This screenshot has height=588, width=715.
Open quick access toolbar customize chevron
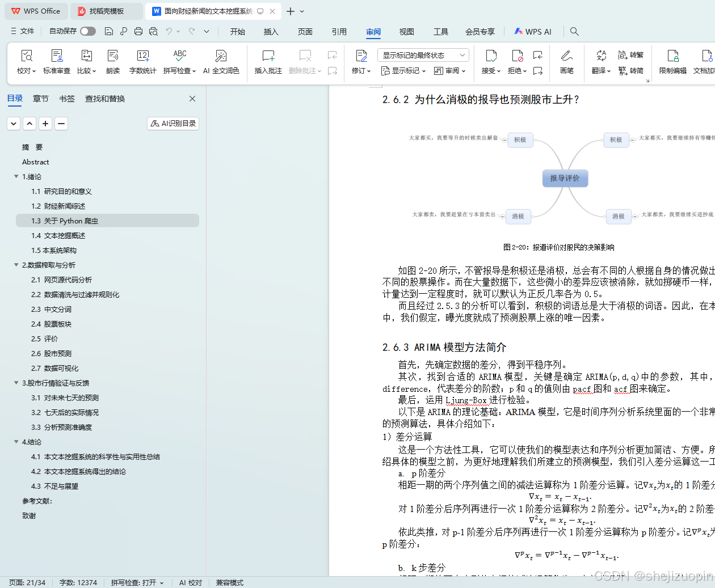click(207, 31)
